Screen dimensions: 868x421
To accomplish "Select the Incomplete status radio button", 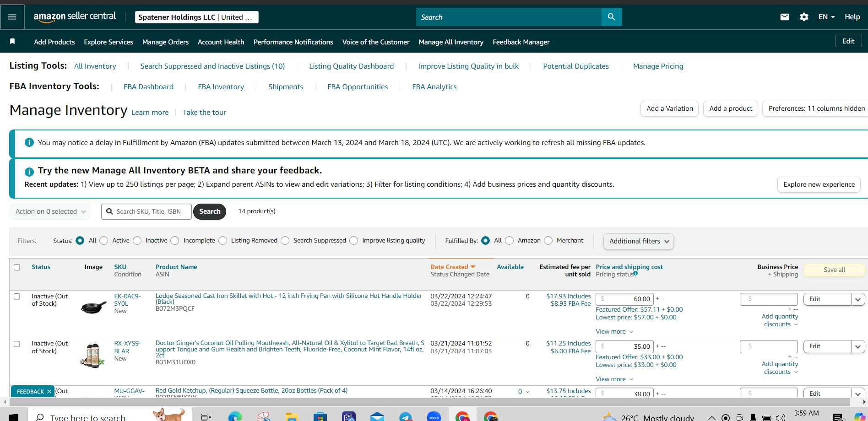I will point(175,241).
